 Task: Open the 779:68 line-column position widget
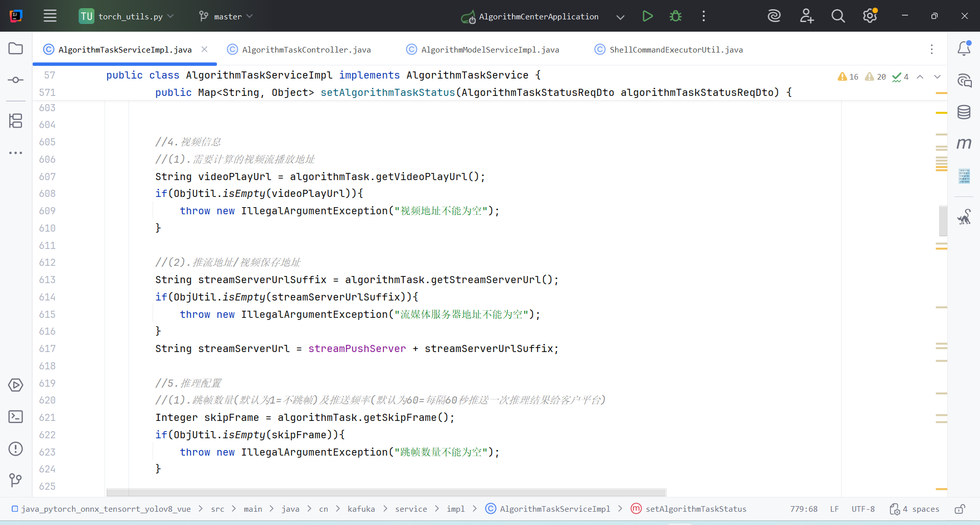(804, 509)
